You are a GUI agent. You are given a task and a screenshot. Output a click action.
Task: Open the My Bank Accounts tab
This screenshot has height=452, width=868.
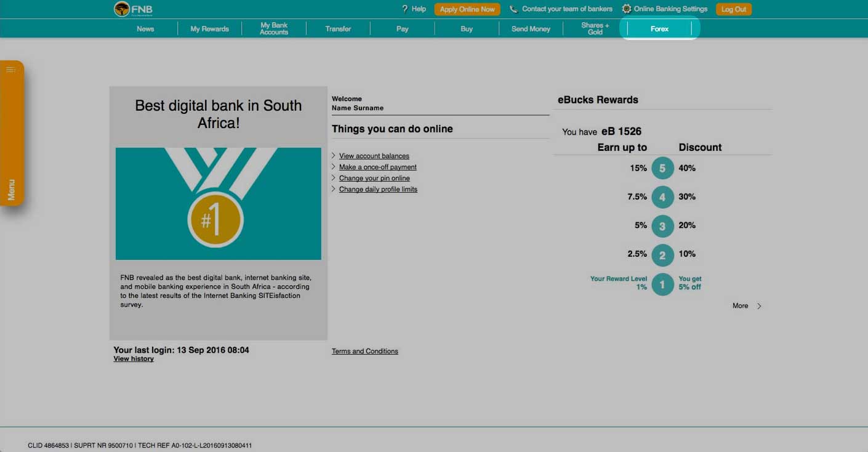[274, 29]
